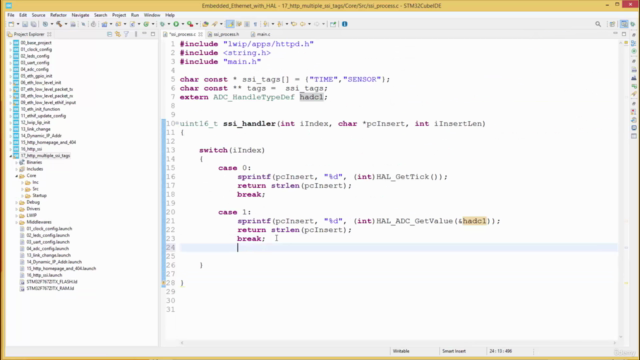Click the Save icon in toolbar
Screen dimensions: 640x360
(x=25, y=24)
